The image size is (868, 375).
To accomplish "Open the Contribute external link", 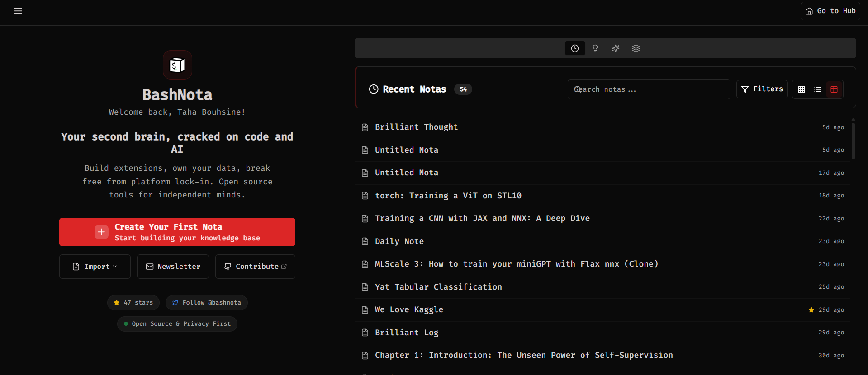I will pyautogui.click(x=256, y=267).
